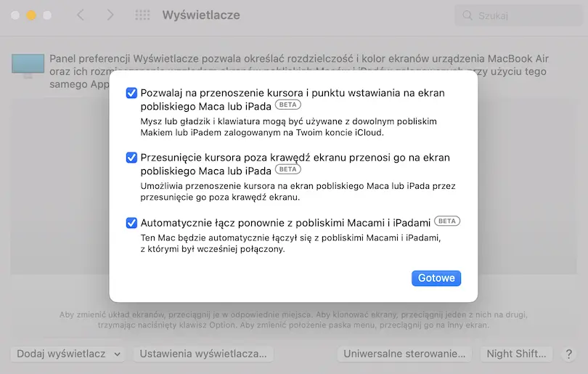The width and height of the screenshot is (588, 374).
Task: Click the display monitor icon
Action: tap(28, 65)
